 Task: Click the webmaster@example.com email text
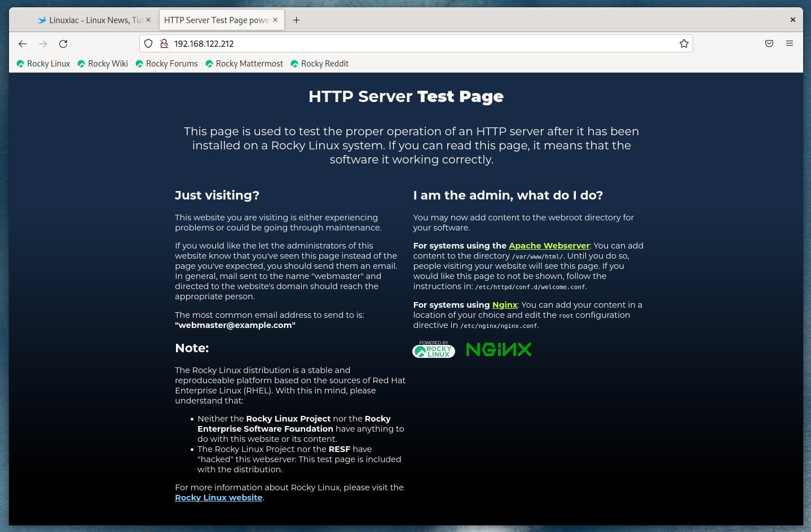click(x=235, y=325)
